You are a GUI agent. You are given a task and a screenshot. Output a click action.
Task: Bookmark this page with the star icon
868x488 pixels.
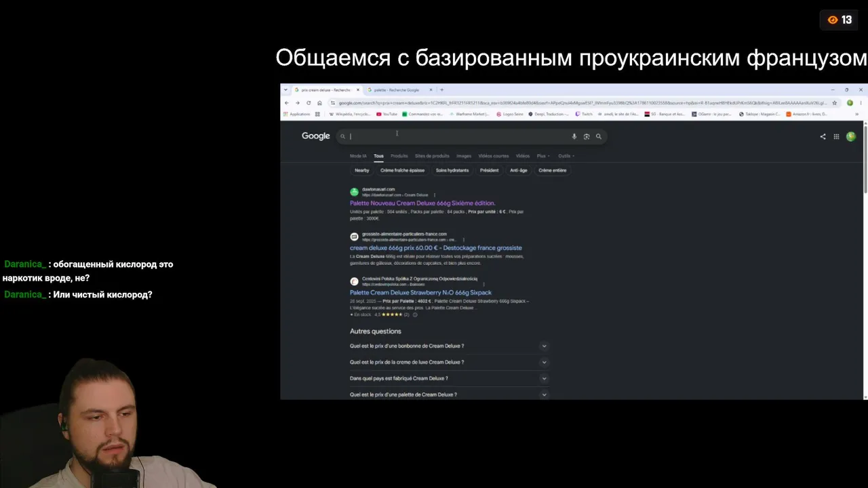point(834,103)
